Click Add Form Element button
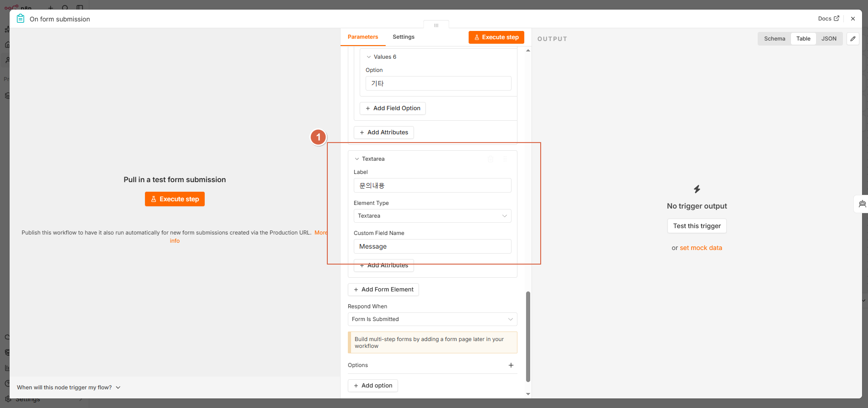This screenshot has width=868, height=408. [383, 290]
